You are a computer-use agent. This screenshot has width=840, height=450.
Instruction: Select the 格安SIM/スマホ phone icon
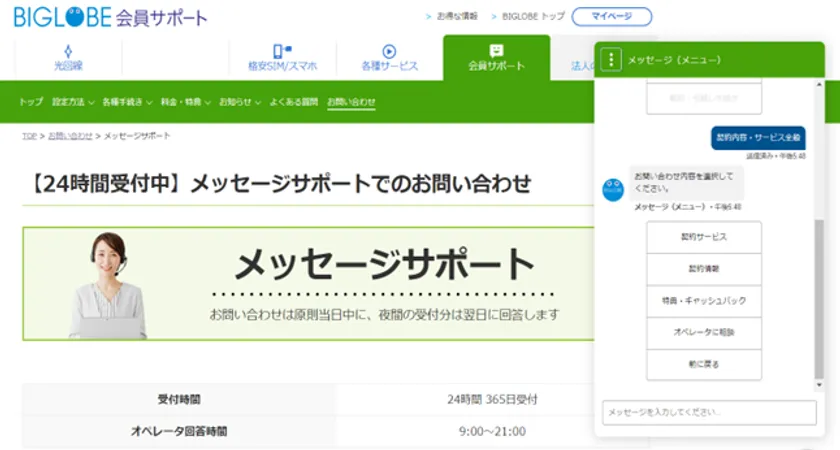point(282,51)
